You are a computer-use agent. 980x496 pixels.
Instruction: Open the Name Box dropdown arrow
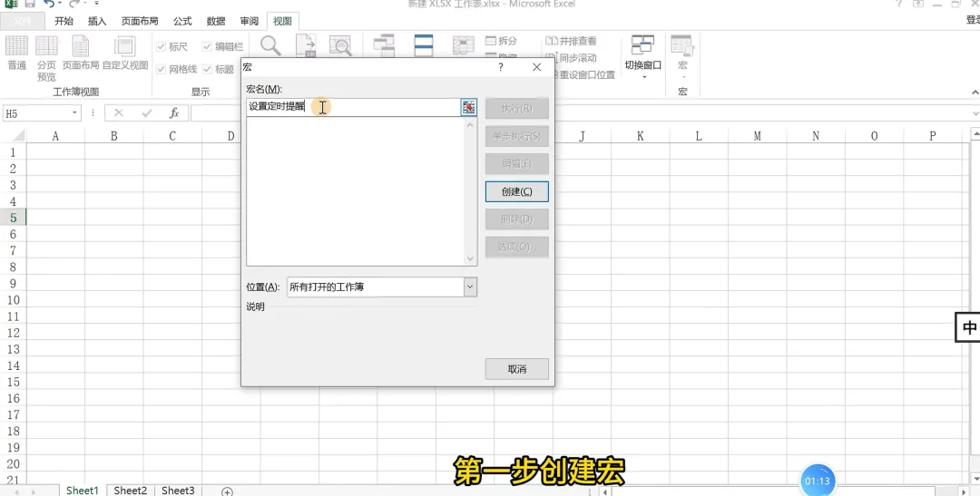tap(74, 113)
